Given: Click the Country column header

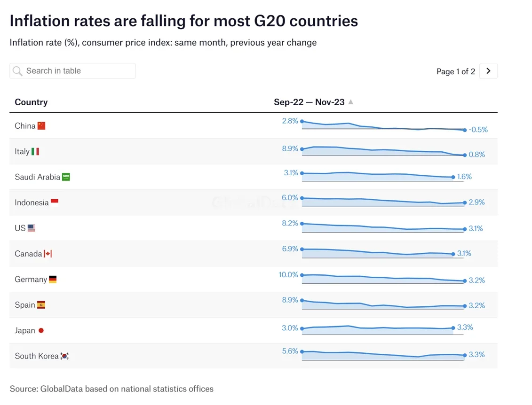Looking at the screenshot, I should (31, 102).
